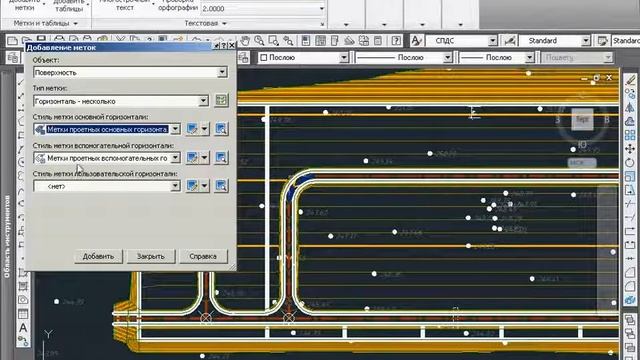Select the Rotate tool
Screen dimensions: 640x360
click(x=630, y=163)
